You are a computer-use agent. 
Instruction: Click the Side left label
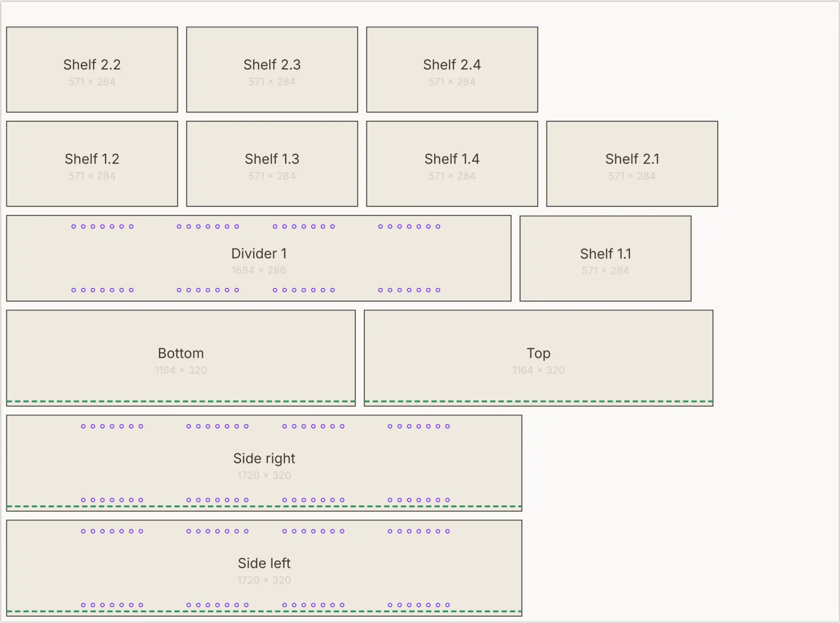coord(264,563)
